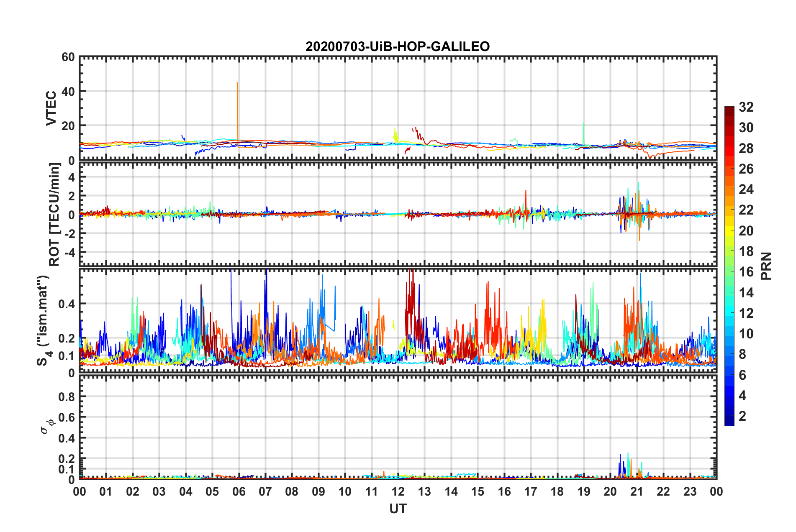Image resolution: width=796 pixels, height=532 pixels.
Task: Click the VTEC y-axis label
Action: 51,108
